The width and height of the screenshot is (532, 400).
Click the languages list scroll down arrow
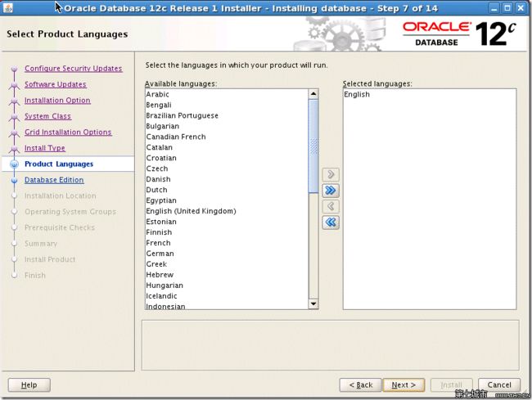pyautogui.click(x=313, y=303)
